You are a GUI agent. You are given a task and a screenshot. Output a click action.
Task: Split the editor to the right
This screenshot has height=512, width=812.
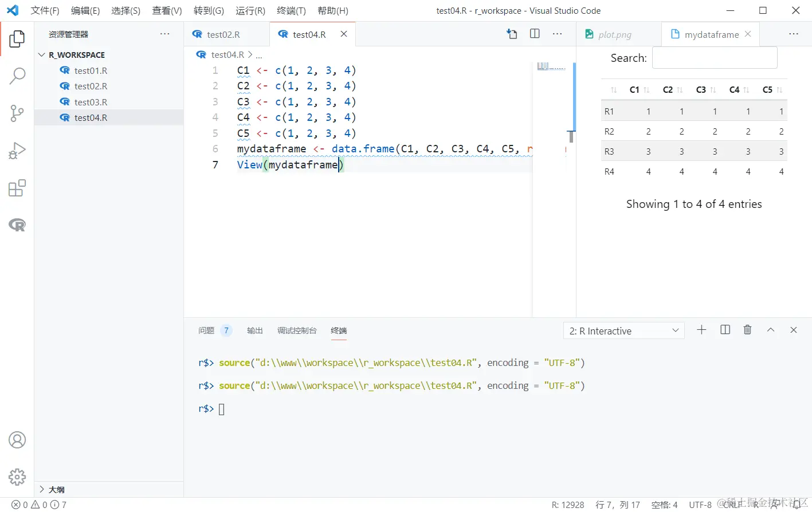tap(535, 34)
